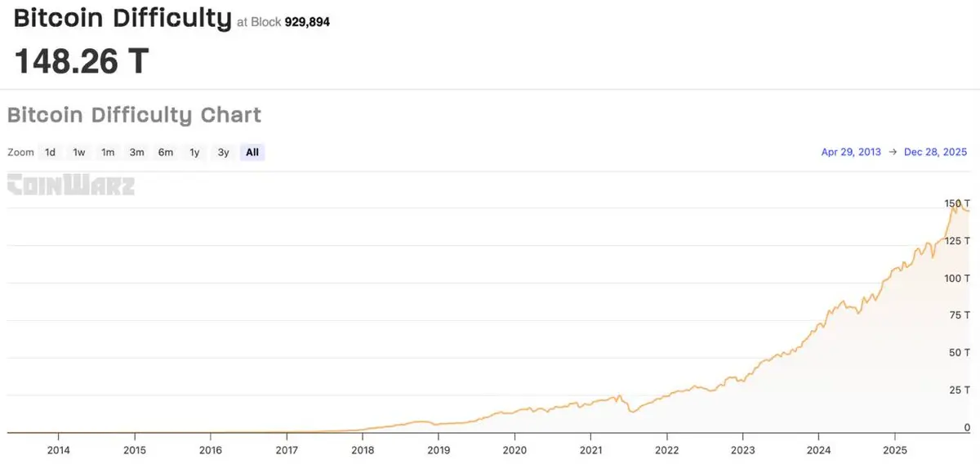The height and width of the screenshot is (464, 980).
Task: Set chart range to 6m
Action: (x=166, y=152)
